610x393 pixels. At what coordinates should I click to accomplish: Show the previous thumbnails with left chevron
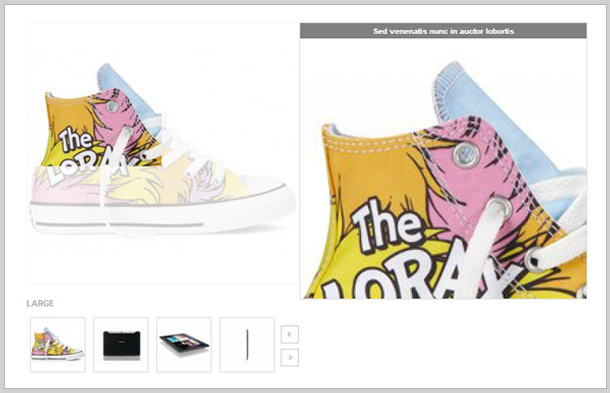[x=289, y=334]
